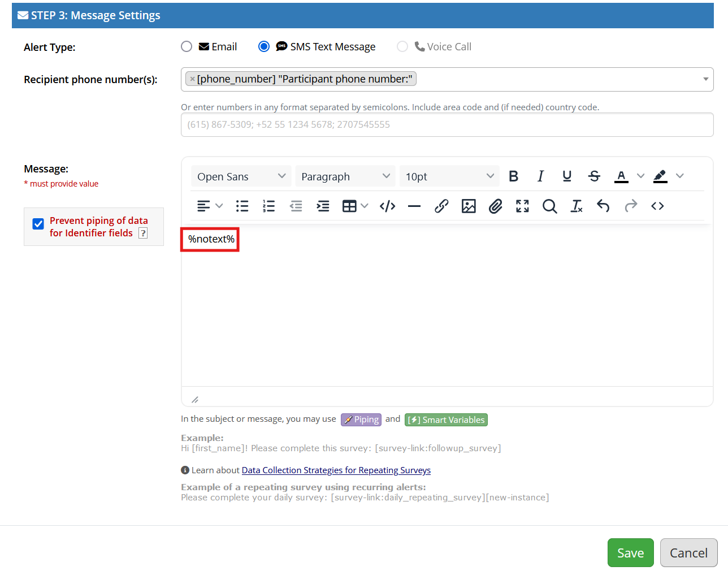728x575 pixels.
Task: Undo the last edit
Action: click(603, 206)
